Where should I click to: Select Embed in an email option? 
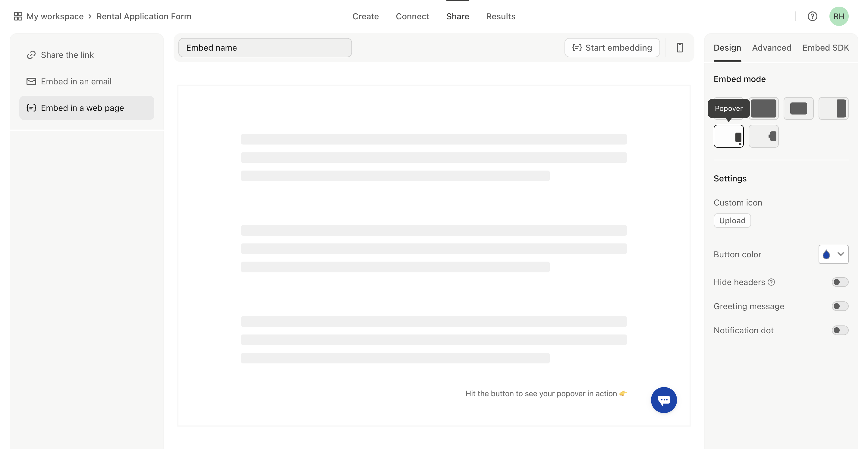click(76, 81)
